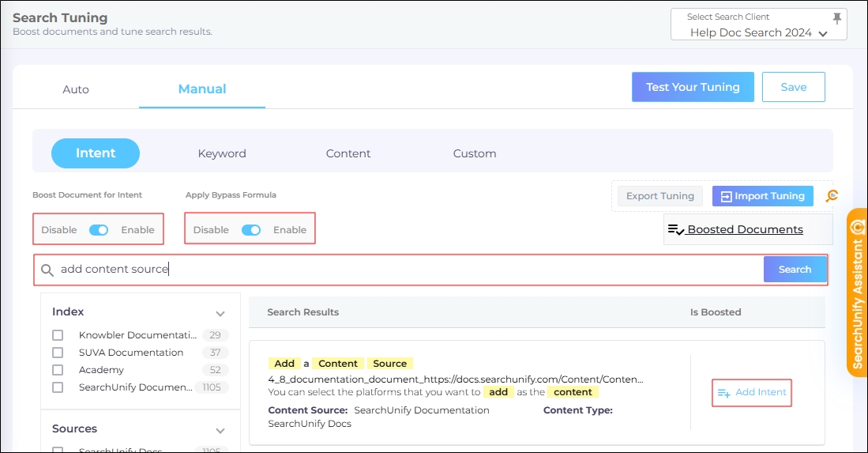868x453 pixels.
Task: Click the Import Tuning button
Action: click(x=762, y=196)
